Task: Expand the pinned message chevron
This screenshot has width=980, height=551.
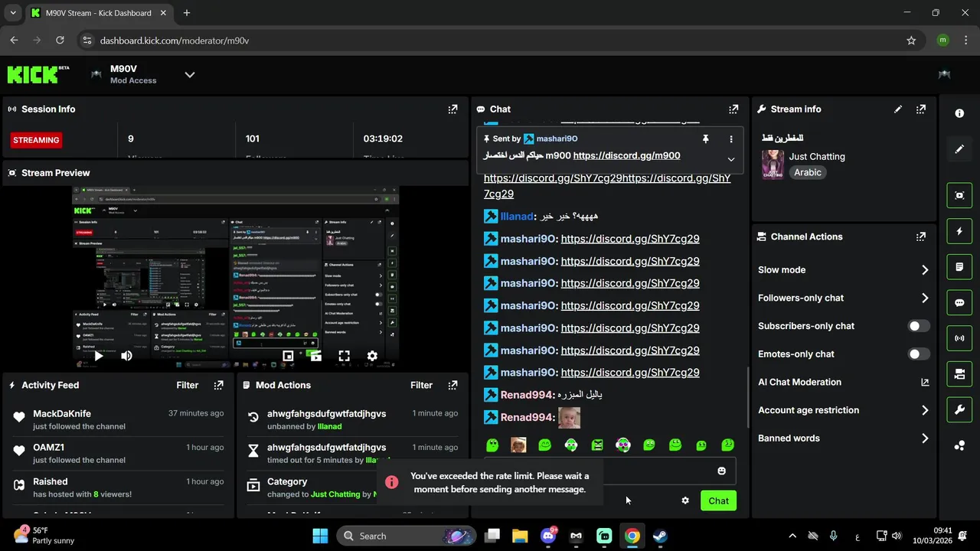Action: point(730,159)
